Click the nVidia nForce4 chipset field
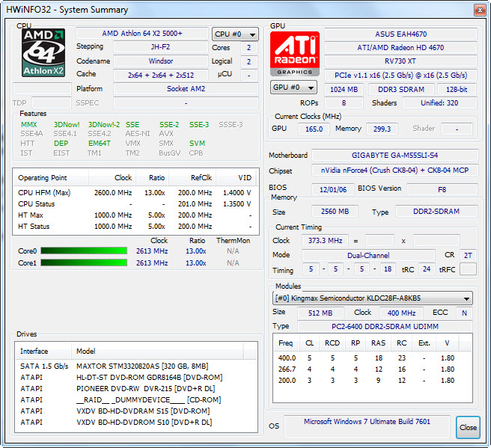Screen dimensions: 491x448 pos(395,171)
